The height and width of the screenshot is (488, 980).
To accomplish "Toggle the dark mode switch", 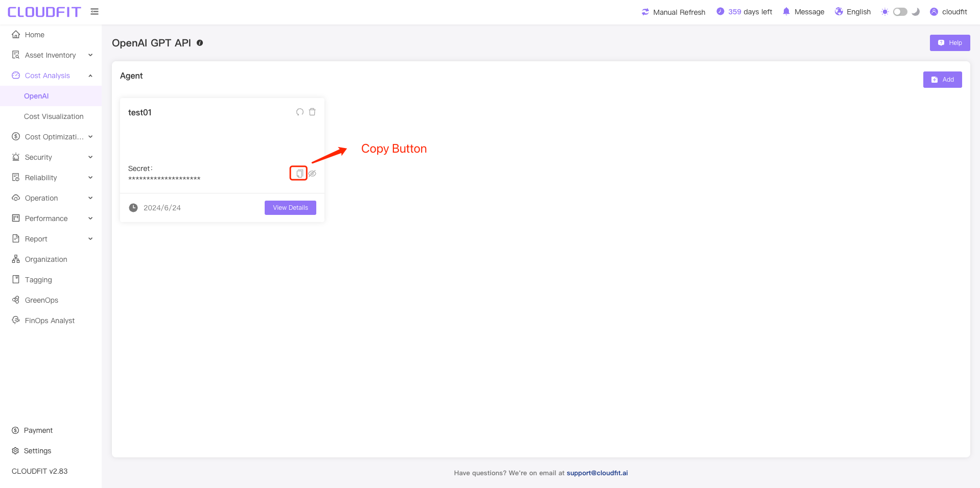I will (x=900, y=12).
